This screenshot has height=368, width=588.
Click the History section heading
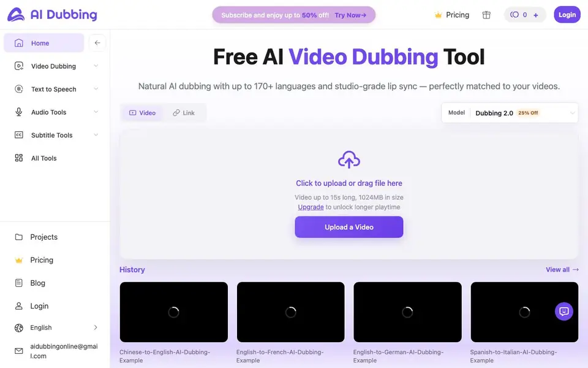coord(132,270)
